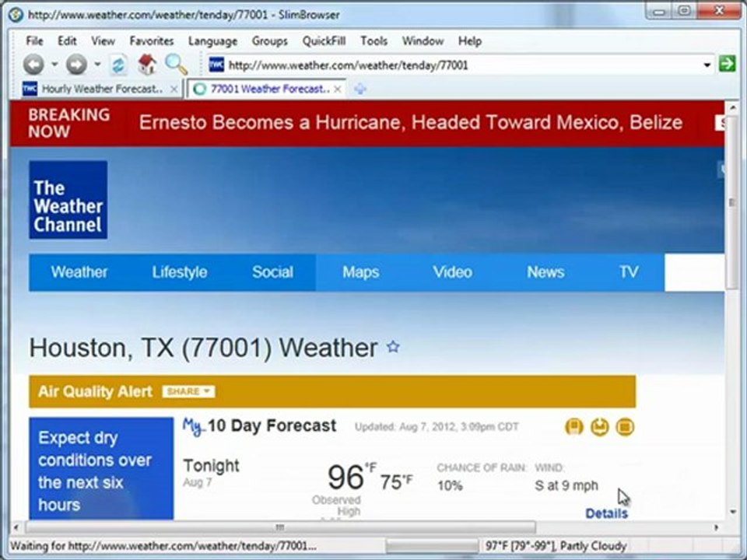Open the Social navigation item
Viewport: 747px width, 560px height.
[272, 272]
